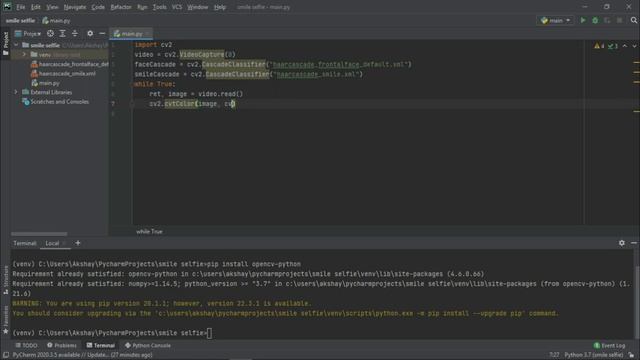Open the Edit menu
Image resolution: width=640 pixels, height=360 pixels.
click(x=36, y=7)
